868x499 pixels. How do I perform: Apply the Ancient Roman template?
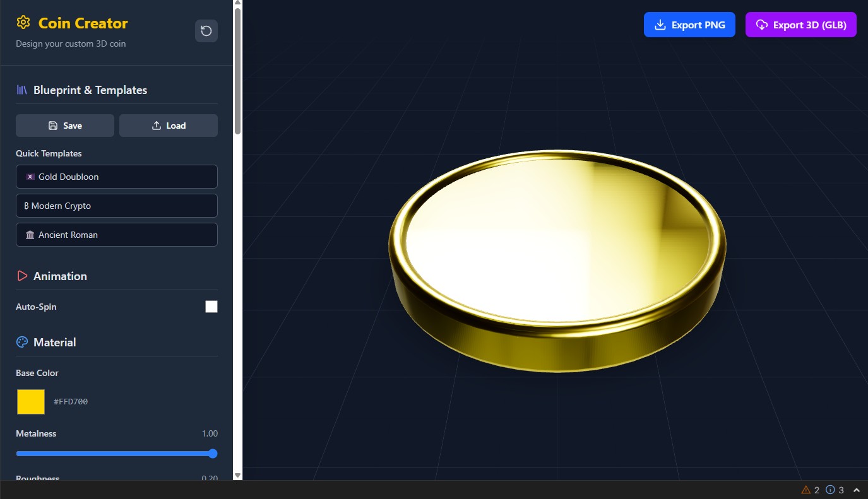click(117, 235)
